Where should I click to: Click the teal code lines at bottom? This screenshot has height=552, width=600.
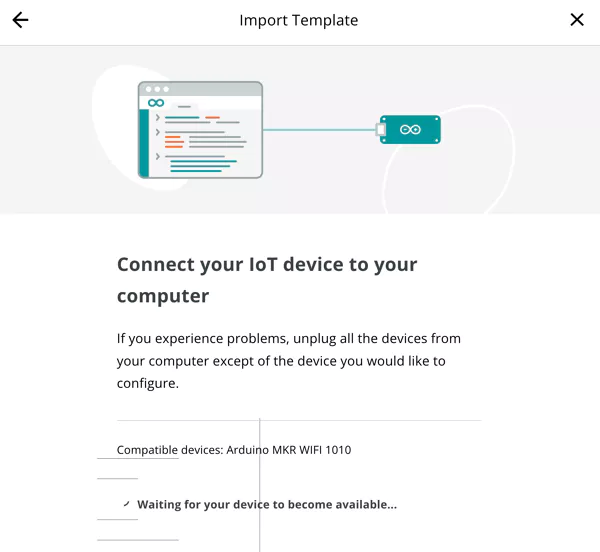pyautogui.click(x=203, y=166)
